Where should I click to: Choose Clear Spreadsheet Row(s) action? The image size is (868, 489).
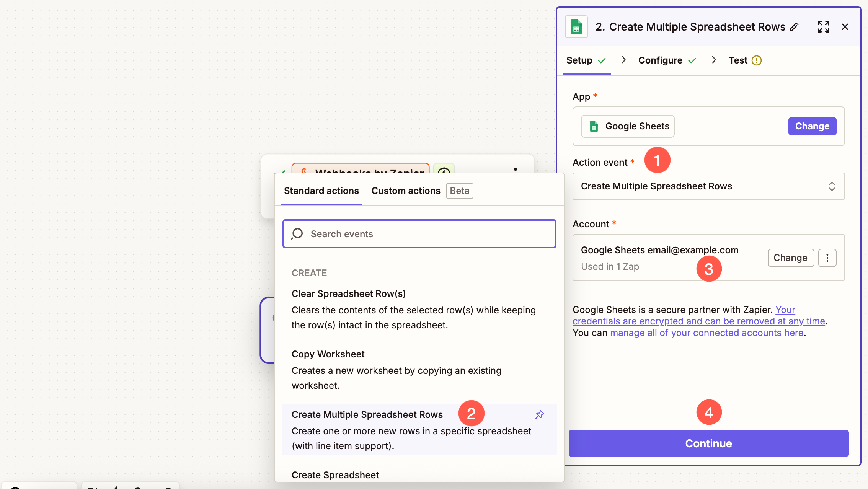point(419,309)
